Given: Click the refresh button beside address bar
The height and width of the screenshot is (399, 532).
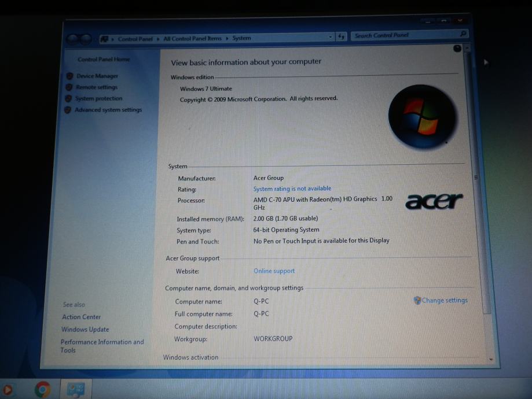Looking at the screenshot, I should pyautogui.click(x=342, y=36).
